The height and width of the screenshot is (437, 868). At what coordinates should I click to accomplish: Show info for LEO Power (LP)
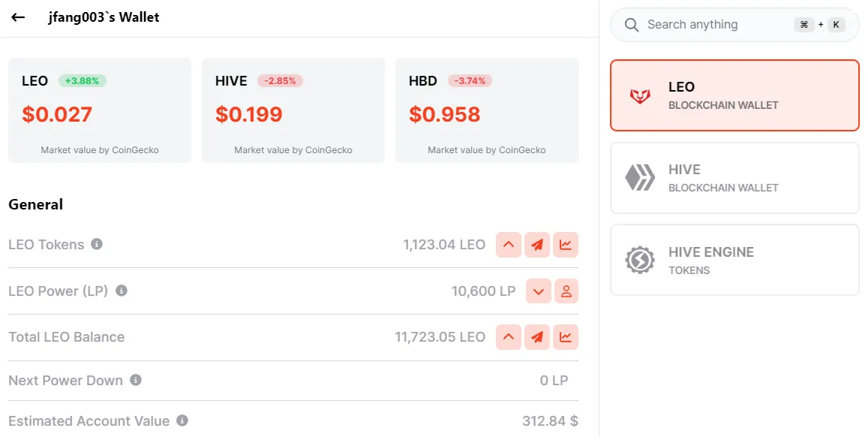click(122, 291)
